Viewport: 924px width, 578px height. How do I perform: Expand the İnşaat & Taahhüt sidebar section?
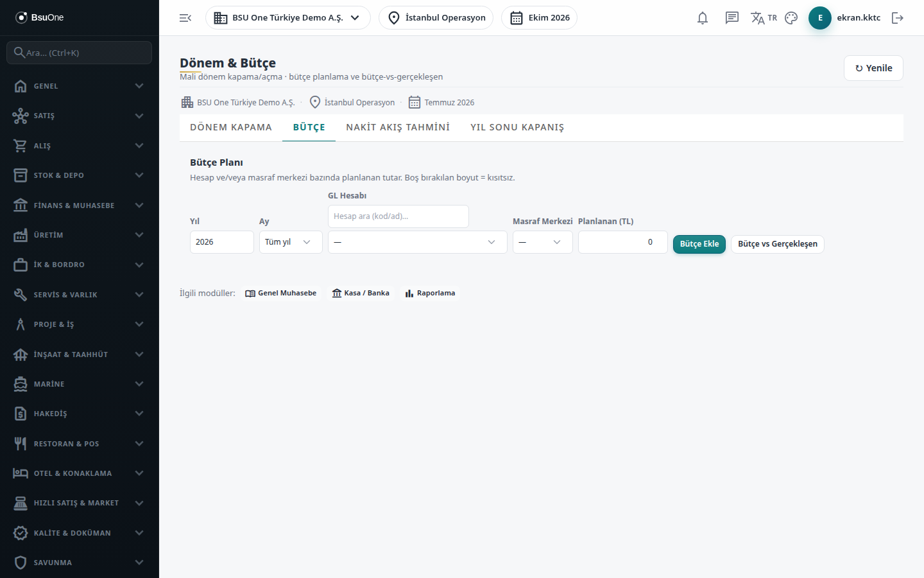tap(80, 355)
